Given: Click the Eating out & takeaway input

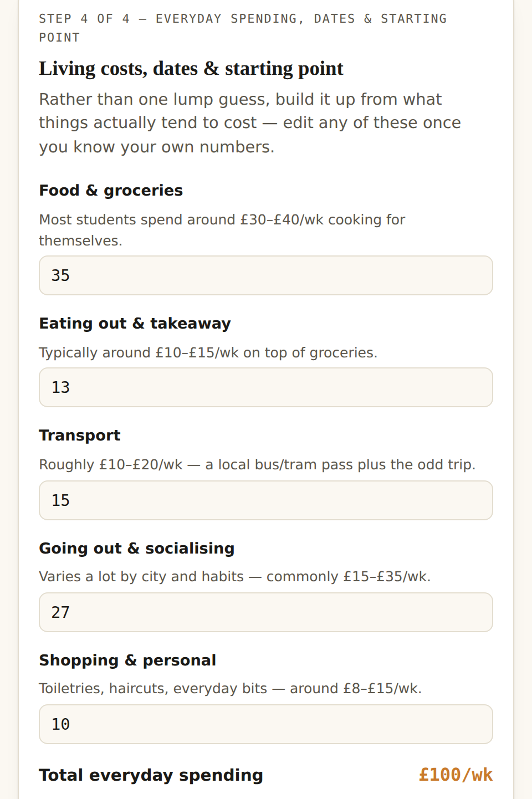Looking at the screenshot, I should coord(266,387).
